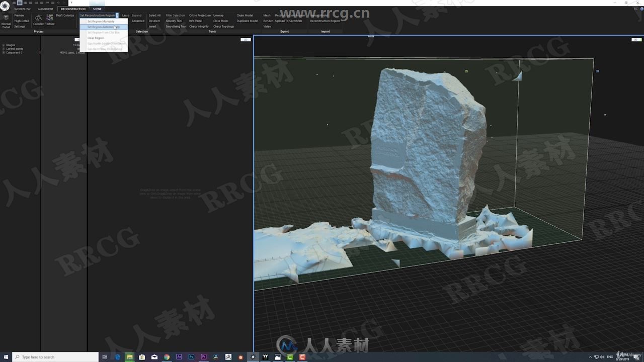644x362 pixels.
Task: Click the Texture icon
Action: [x=50, y=20]
